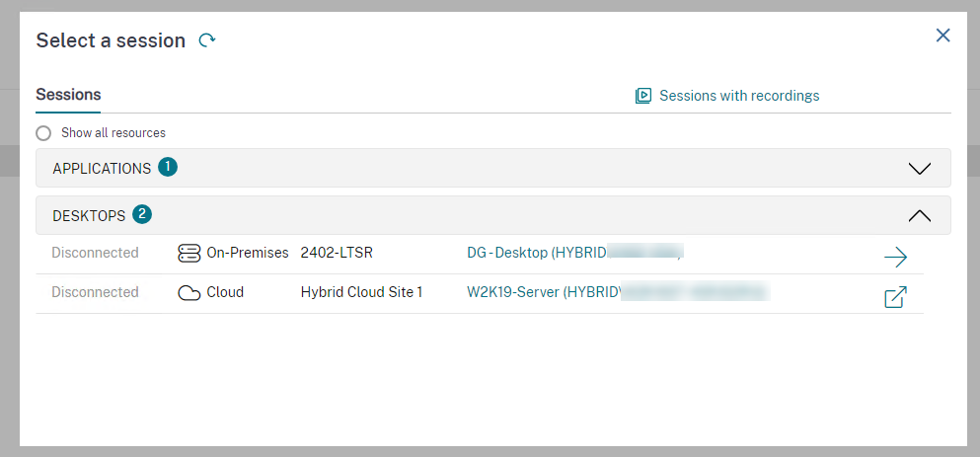Collapse the Desktops section chevron
Screen dimensions: 980x457
coord(919,215)
